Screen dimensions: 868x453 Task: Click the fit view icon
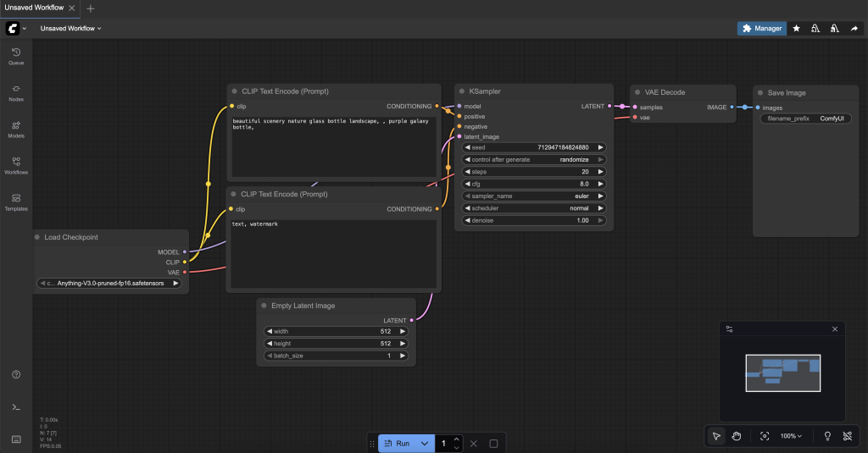(x=765, y=436)
